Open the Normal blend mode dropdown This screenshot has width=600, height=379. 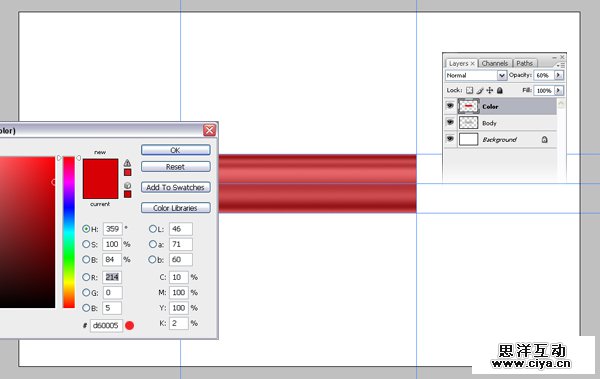(x=476, y=75)
